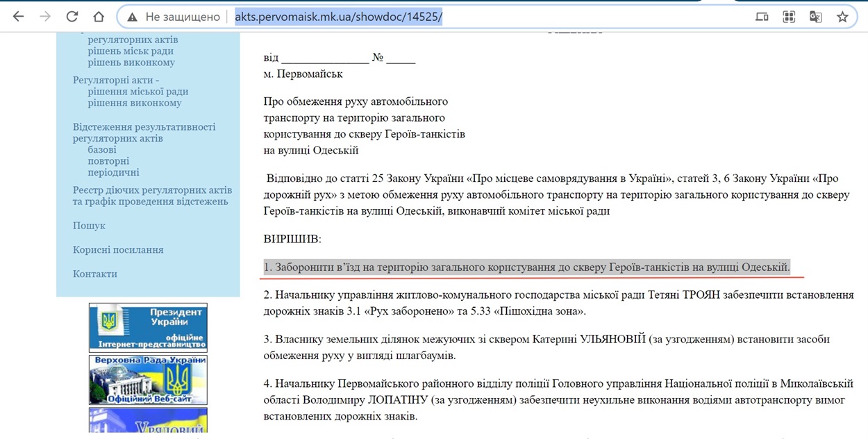
Task: Open the "Корисні посилання" link
Action: (x=118, y=249)
